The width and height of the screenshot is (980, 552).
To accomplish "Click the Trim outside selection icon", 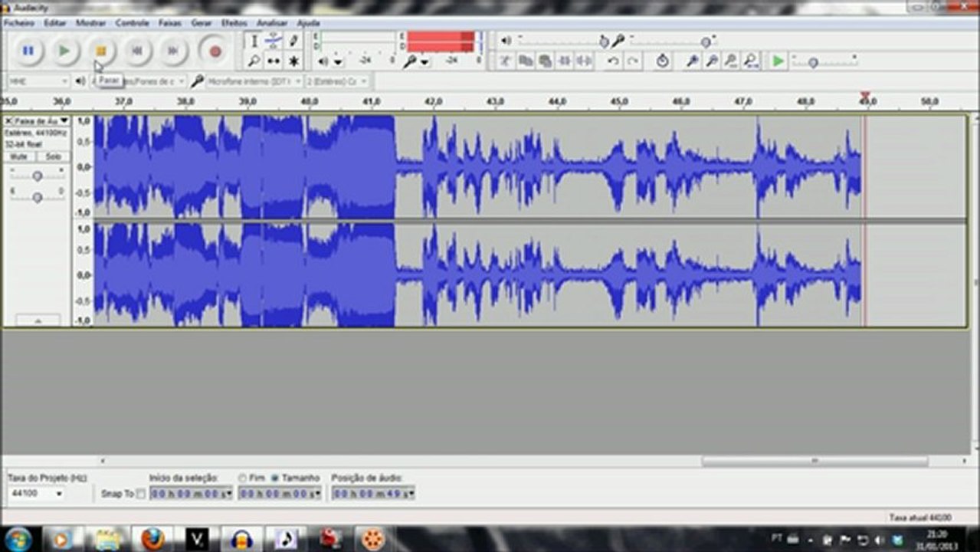I will coord(565,61).
